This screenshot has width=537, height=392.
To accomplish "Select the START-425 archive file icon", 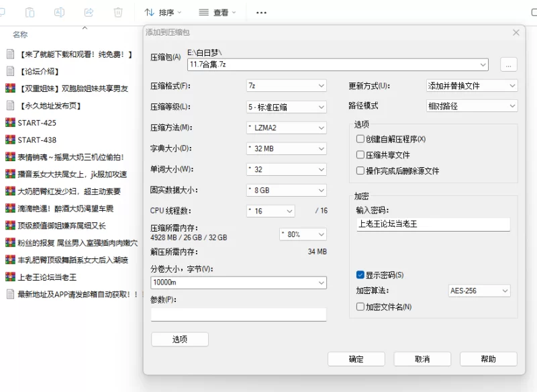I will [10, 123].
